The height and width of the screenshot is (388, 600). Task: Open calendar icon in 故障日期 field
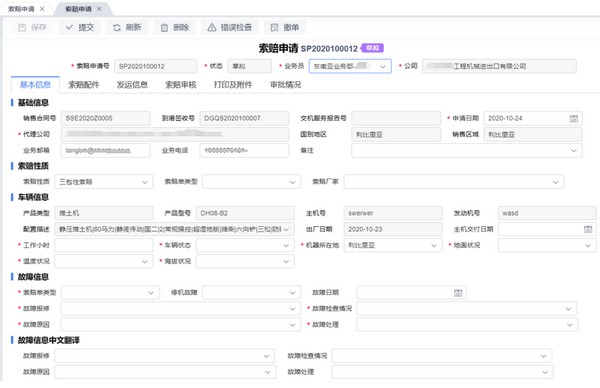(458, 293)
